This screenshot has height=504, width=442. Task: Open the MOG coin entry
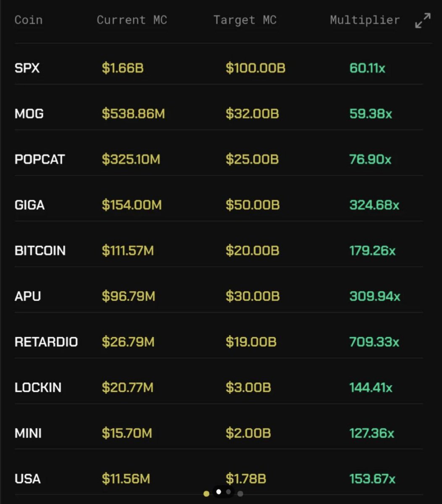(x=29, y=114)
